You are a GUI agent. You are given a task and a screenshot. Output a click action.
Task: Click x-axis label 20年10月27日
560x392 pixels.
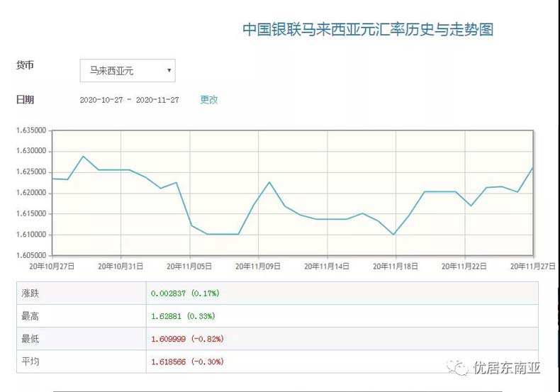pos(52,267)
